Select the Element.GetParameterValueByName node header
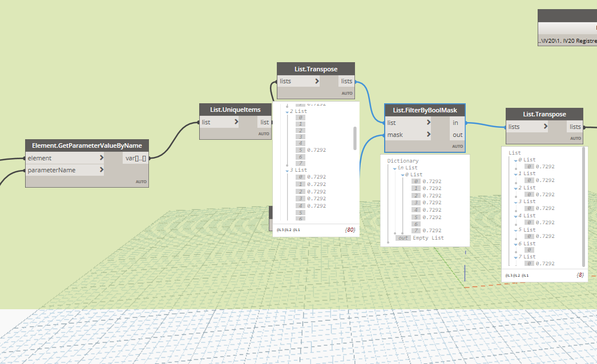The image size is (597, 364). [87, 145]
